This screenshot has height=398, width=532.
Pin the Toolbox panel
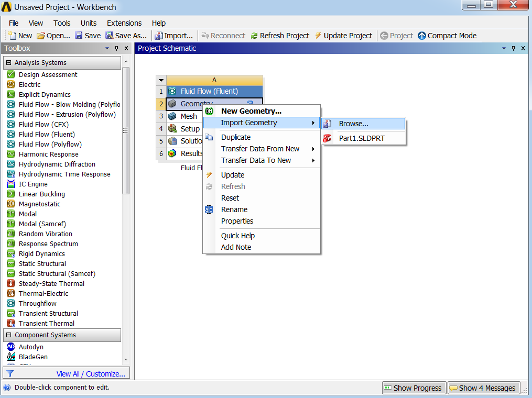coord(117,48)
